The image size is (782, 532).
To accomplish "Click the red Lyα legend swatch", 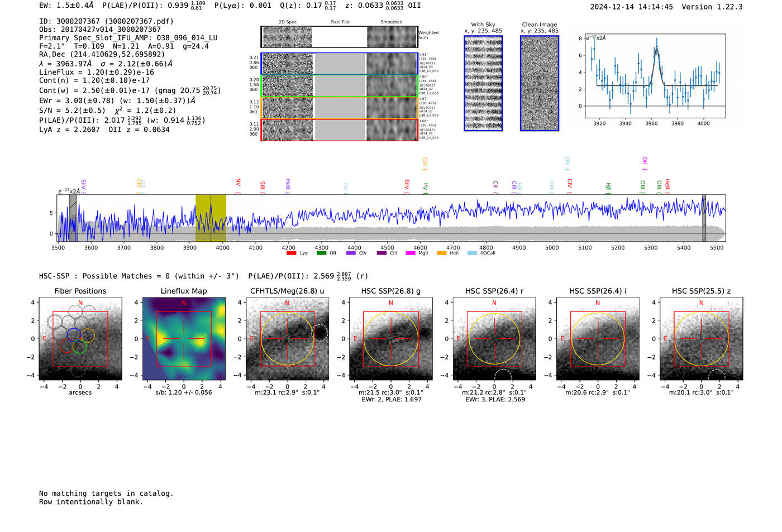I will tap(291, 253).
